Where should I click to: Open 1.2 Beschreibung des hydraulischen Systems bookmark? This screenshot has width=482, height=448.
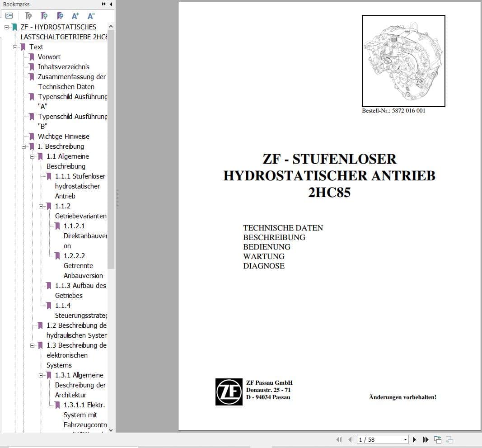coord(76,330)
